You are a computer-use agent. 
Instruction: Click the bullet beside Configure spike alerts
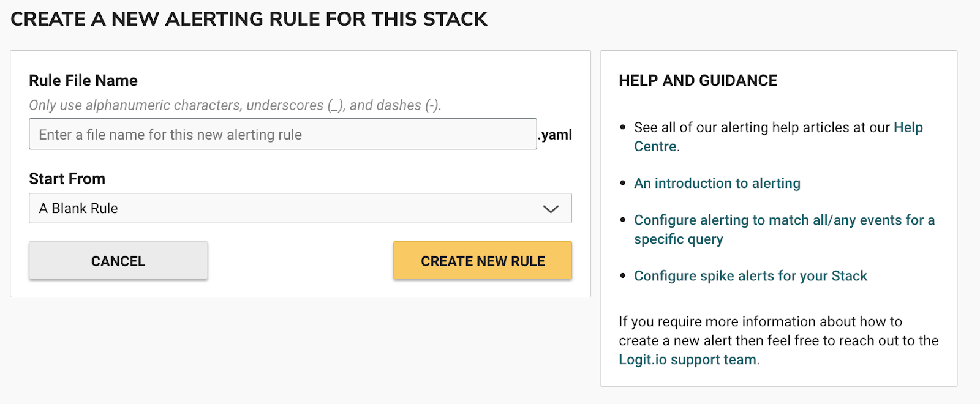tap(623, 276)
